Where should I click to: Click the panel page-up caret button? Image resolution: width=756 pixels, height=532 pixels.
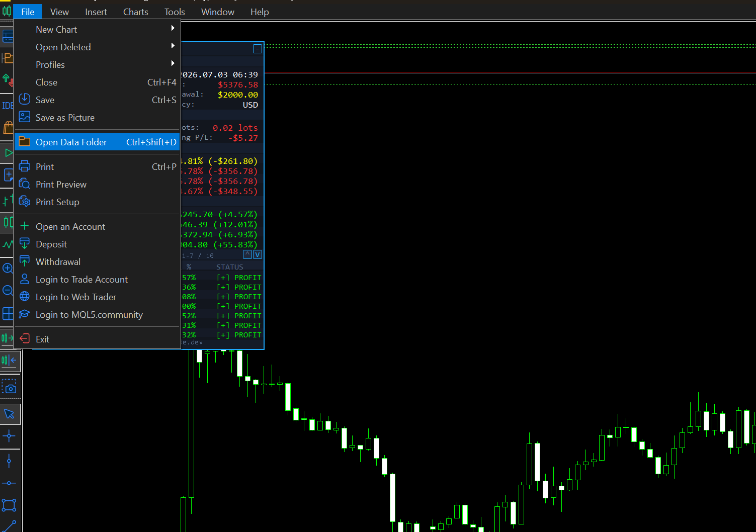(x=247, y=254)
